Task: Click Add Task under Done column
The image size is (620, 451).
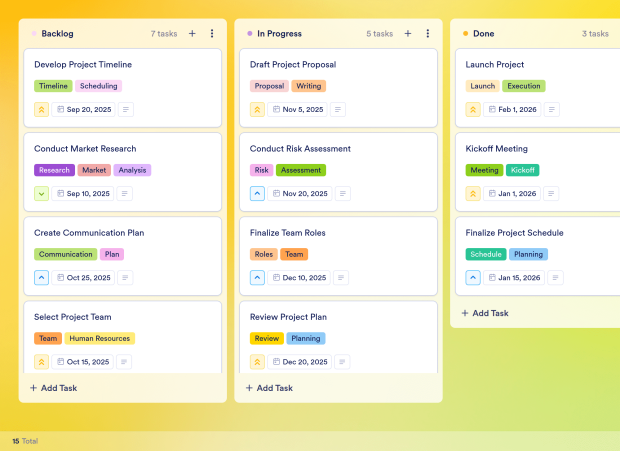Action: pos(485,313)
